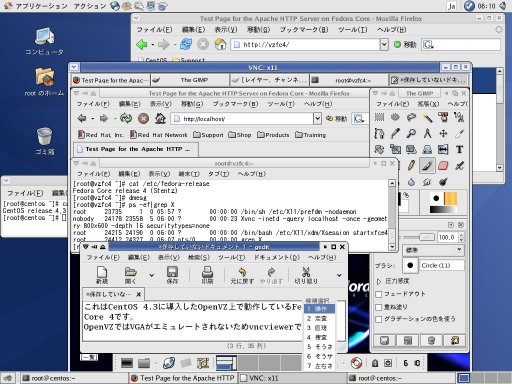This screenshot has height=384, width=512.
Task: Open the paint mode dropdown in tool options
Action: pyautogui.click(x=433, y=250)
